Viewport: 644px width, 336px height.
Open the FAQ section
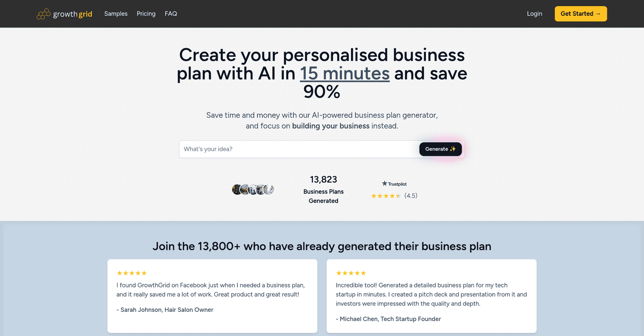point(171,14)
